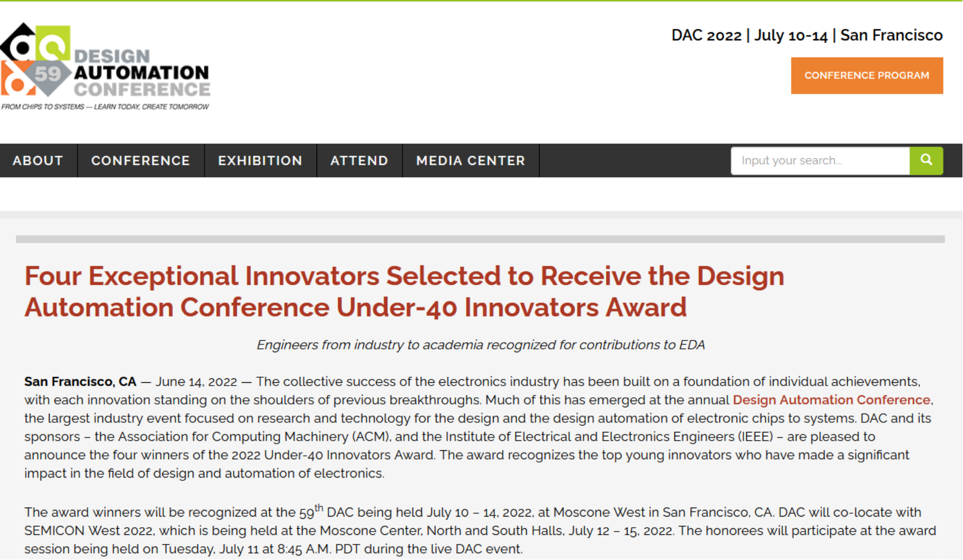
Task: Open the About menu
Action: pyautogui.click(x=38, y=160)
